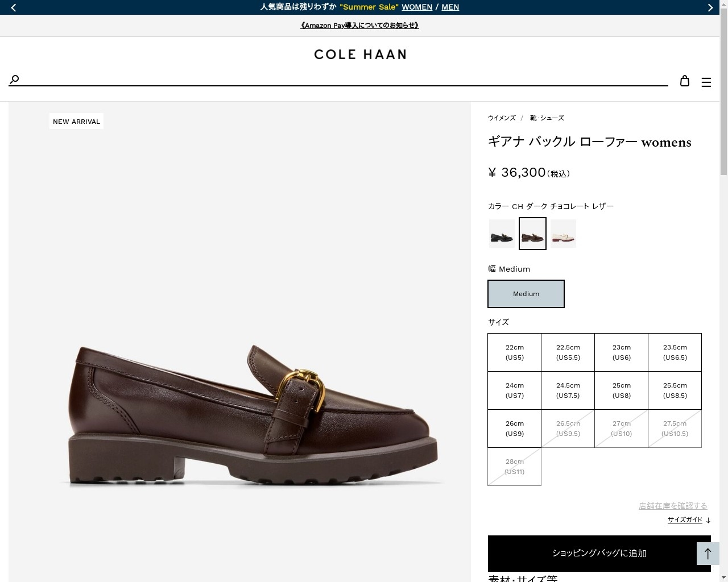Add to bag with ショッピングバッグに追加 button
This screenshot has width=728, height=582.
click(x=599, y=553)
